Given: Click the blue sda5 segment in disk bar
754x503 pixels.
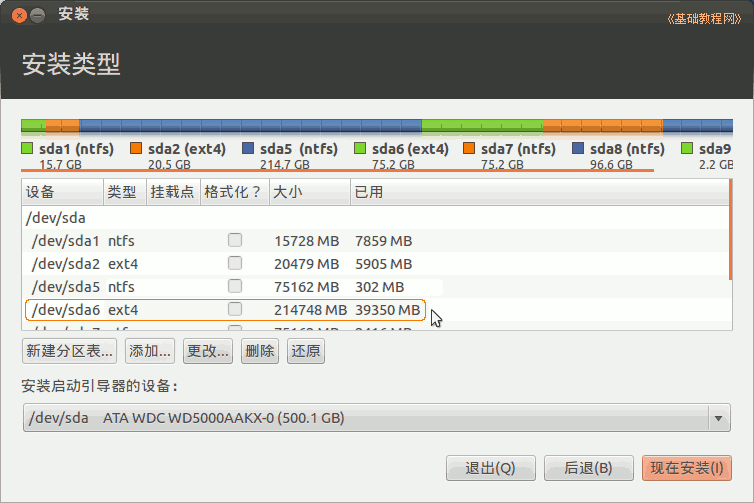Looking at the screenshot, I should pyautogui.click(x=250, y=126).
